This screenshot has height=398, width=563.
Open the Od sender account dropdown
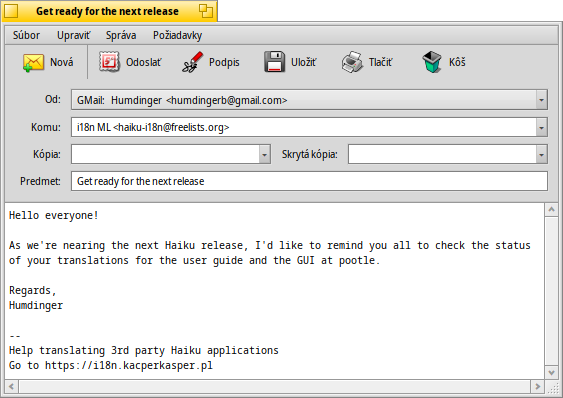(309, 100)
